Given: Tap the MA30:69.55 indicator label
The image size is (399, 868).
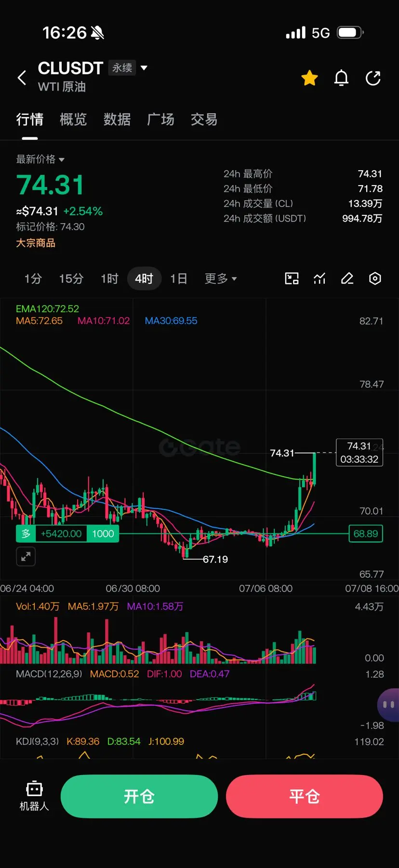Looking at the screenshot, I should point(171,320).
